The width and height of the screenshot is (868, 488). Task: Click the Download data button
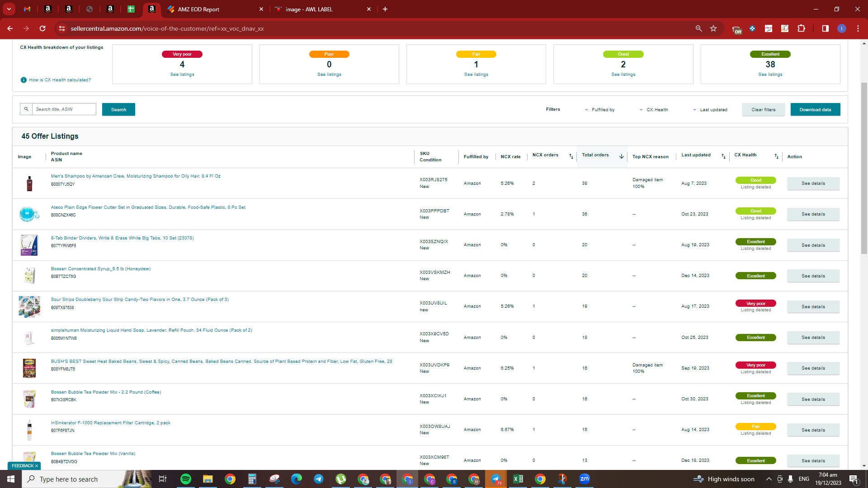pos(815,109)
